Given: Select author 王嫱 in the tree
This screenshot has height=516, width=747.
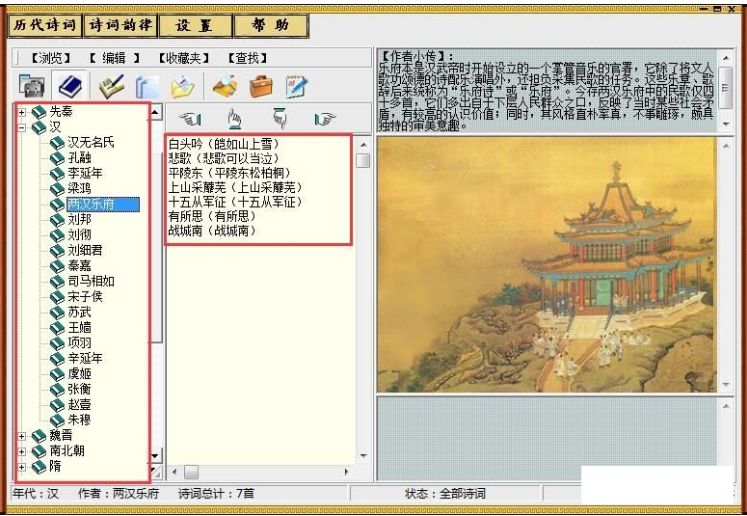Looking at the screenshot, I should tap(79, 327).
